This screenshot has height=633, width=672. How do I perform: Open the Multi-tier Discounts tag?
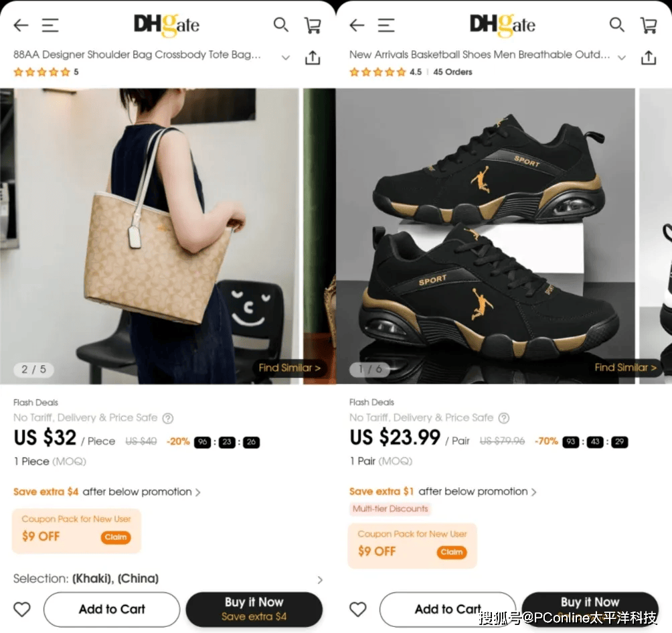[390, 509]
